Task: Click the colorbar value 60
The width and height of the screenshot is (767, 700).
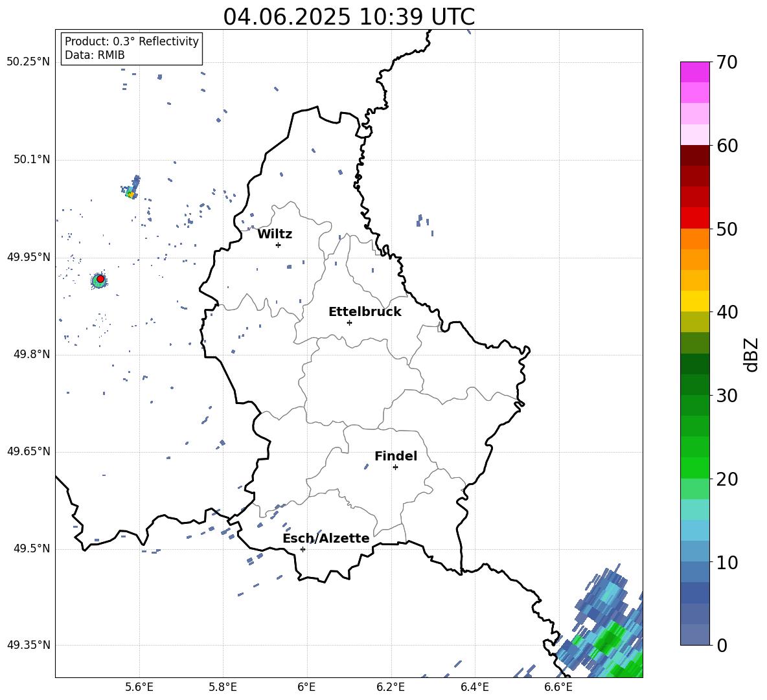Action: point(727,146)
